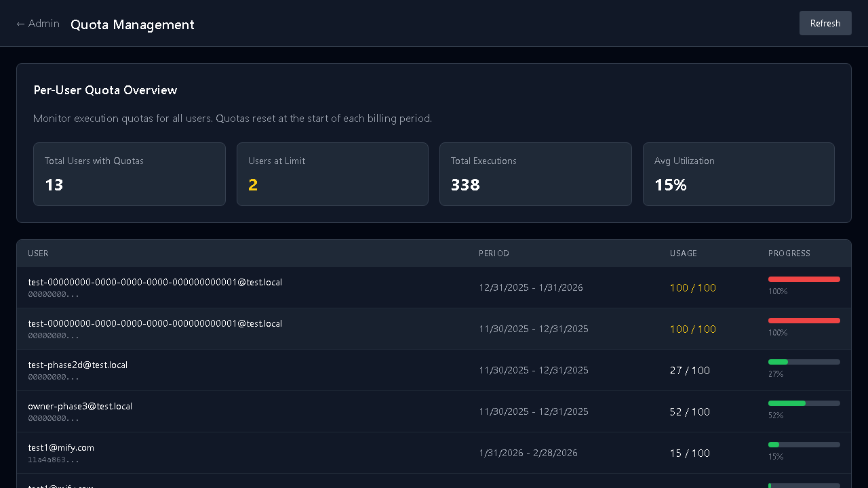Click the Quota Management page title
The image size is (868, 488).
tap(132, 24)
